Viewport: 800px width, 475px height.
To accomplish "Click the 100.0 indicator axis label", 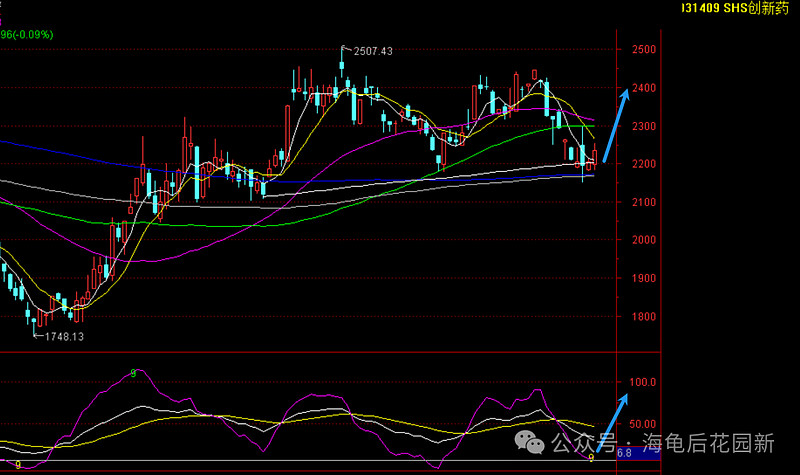I will point(642,382).
